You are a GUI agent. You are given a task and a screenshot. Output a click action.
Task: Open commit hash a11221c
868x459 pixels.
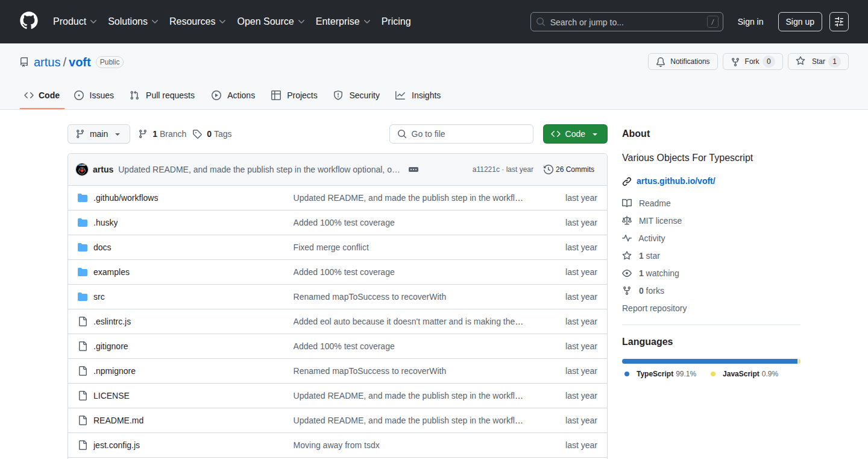486,169
